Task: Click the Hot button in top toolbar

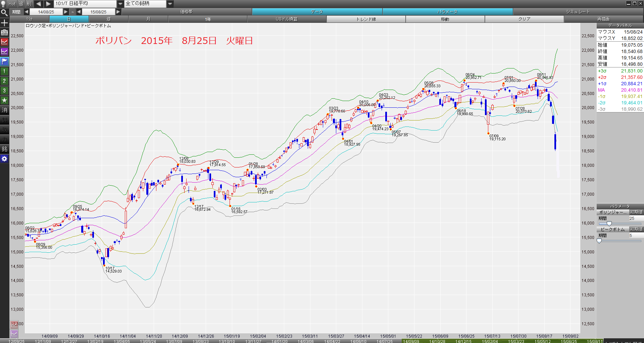Action: click(x=12, y=4)
